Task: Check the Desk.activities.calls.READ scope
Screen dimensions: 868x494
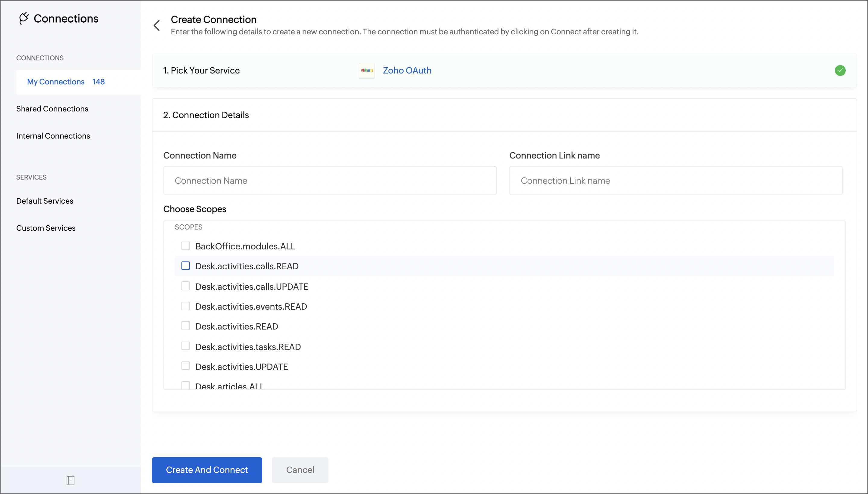Action: pos(185,266)
